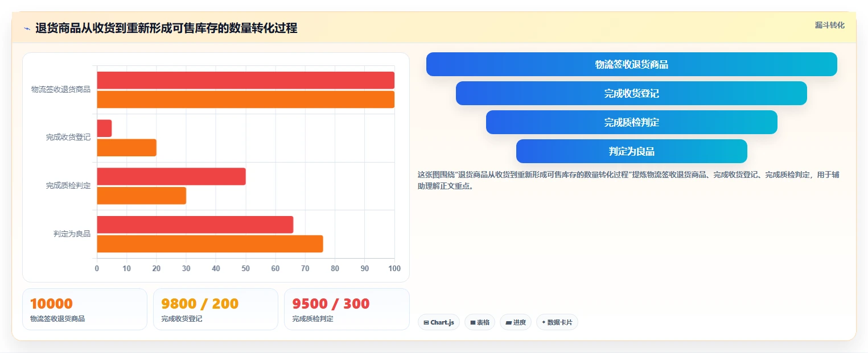Open the 9800 / 200 stat card
The image size is (868, 353).
tap(216, 309)
